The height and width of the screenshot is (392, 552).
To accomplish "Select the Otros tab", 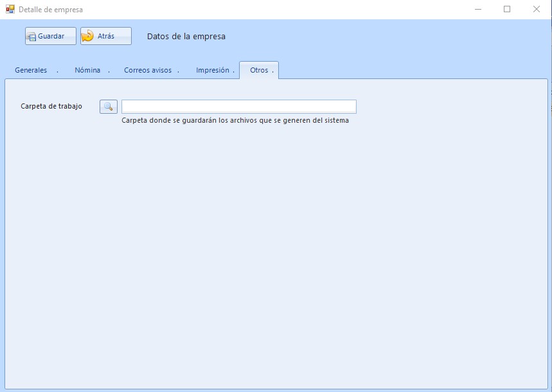I will (x=259, y=70).
